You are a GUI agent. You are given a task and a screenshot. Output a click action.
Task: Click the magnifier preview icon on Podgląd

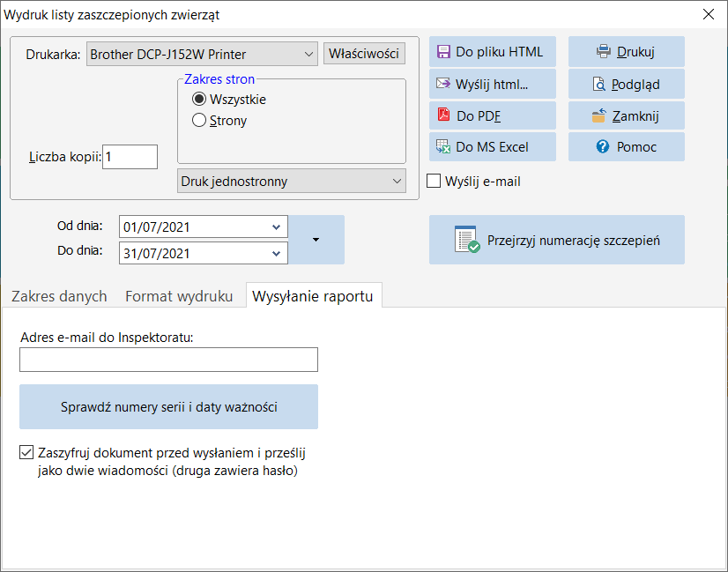pos(599,84)
